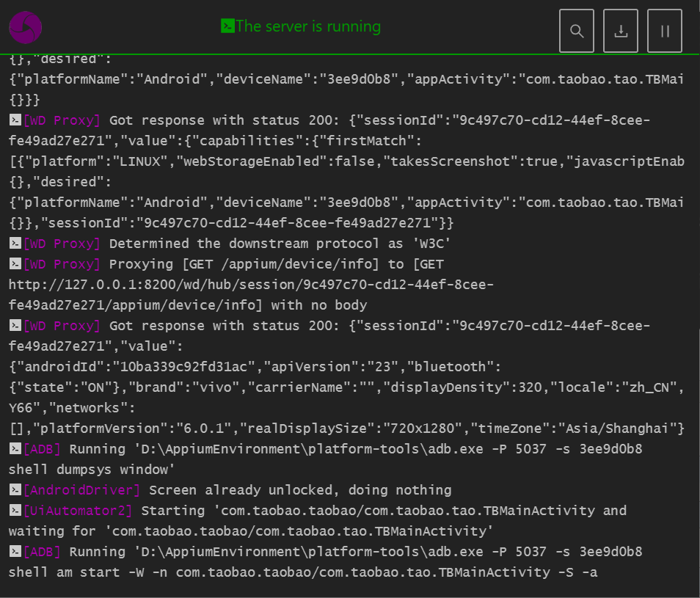
Task: Click the 127.0.0.1:8200 session URL text
Action: point(251,285)
